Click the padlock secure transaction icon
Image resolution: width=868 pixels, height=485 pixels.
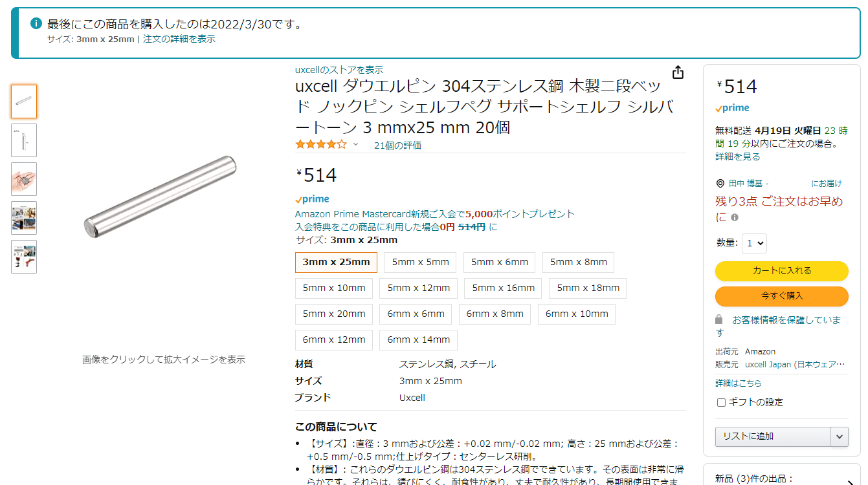719,320
